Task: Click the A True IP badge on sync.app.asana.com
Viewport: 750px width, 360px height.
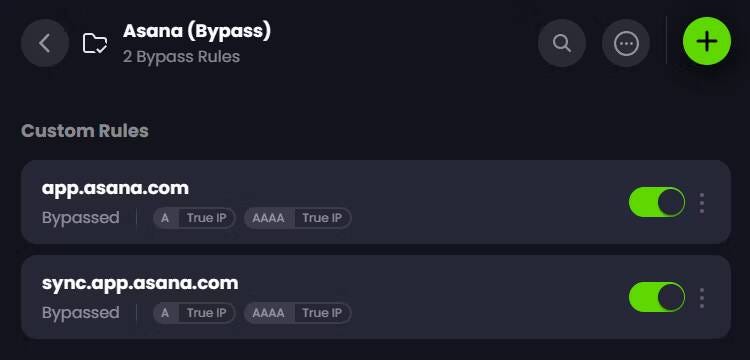Action: coord(194,313)
